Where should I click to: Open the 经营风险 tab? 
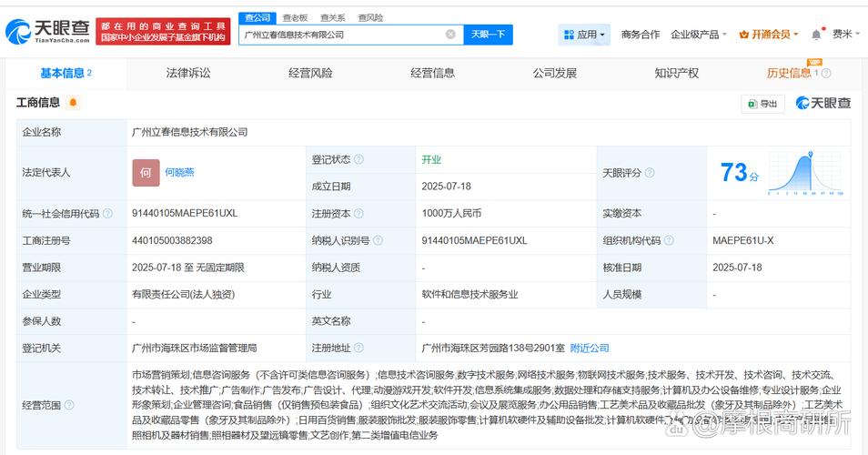(x=310, y=73)
